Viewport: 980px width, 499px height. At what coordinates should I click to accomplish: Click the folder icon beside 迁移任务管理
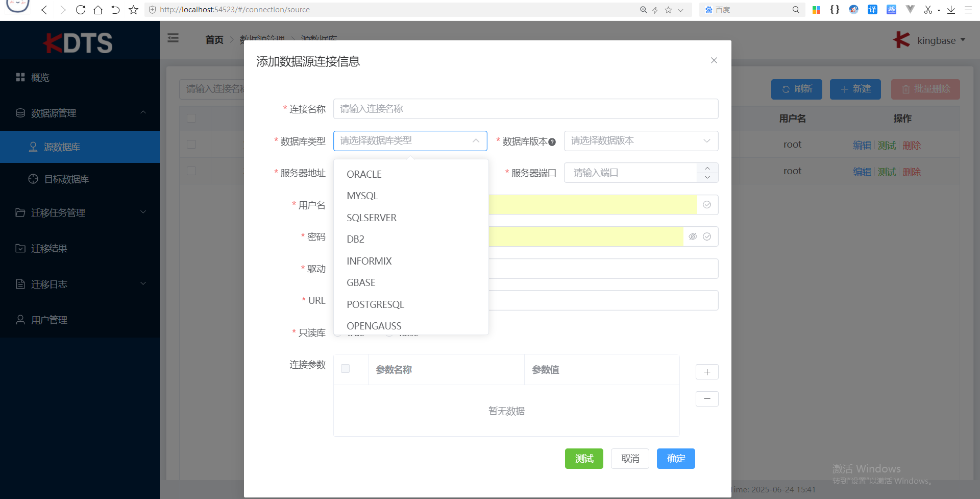pos(20,212)
